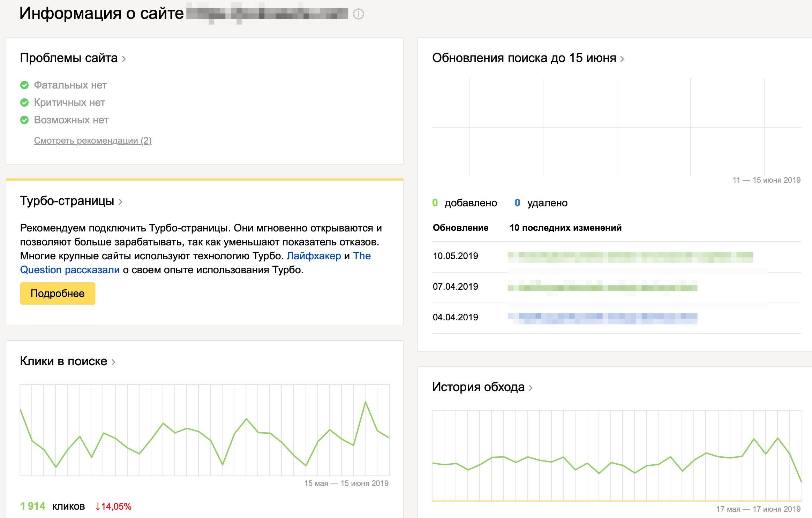812x518 pixels.
Task: Click green check icon next to Критичных нет
Action: 24,102
